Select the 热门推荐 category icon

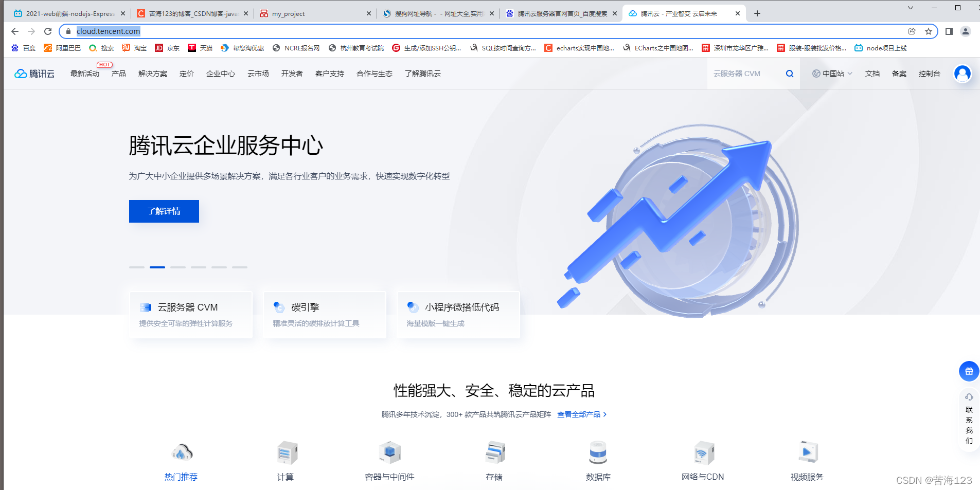[182, 453]
